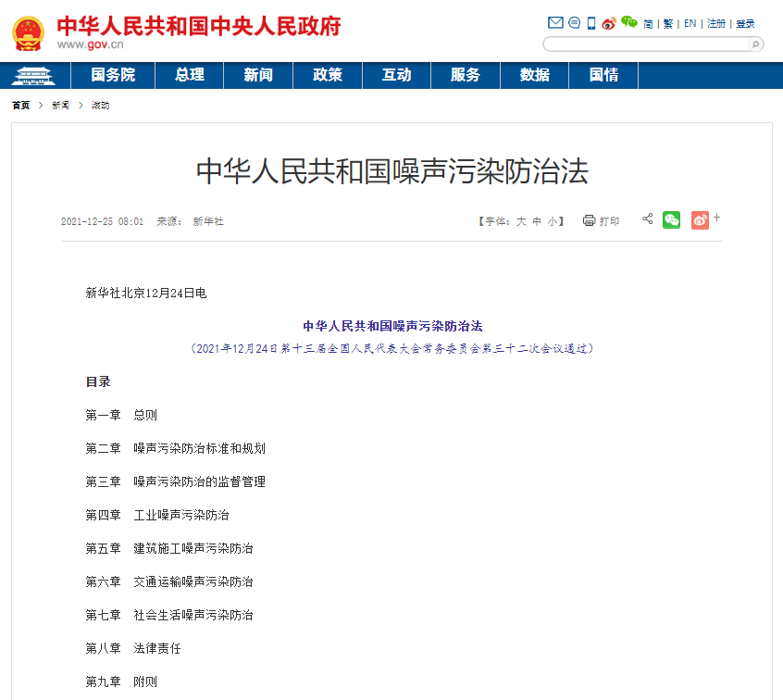
Task: Set font size to 中
Action: coord(537,221)
